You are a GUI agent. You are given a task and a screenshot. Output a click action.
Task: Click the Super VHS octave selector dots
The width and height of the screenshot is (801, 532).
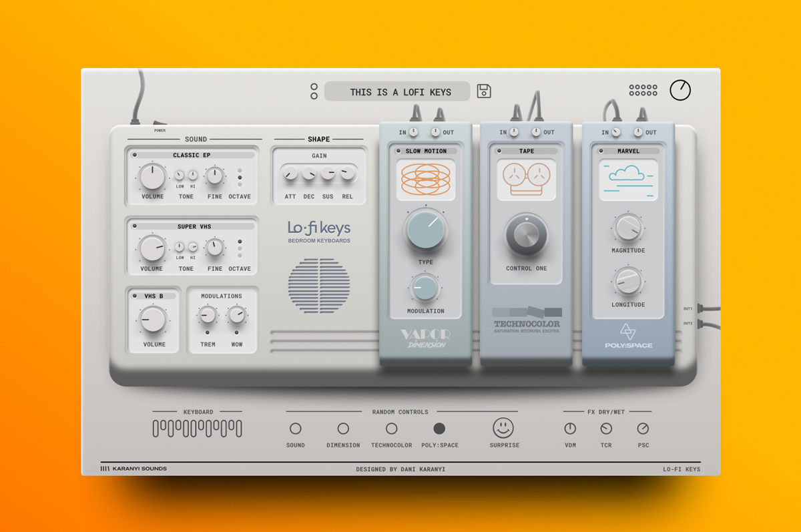tap(240, 248)
